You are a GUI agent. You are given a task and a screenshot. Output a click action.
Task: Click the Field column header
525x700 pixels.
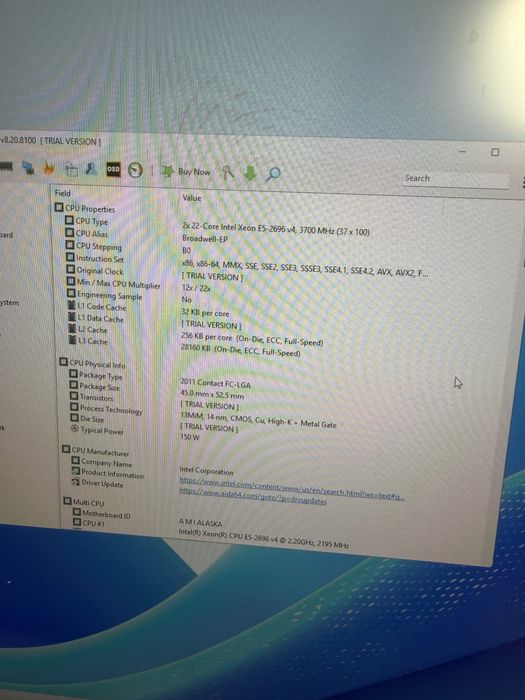62,193
